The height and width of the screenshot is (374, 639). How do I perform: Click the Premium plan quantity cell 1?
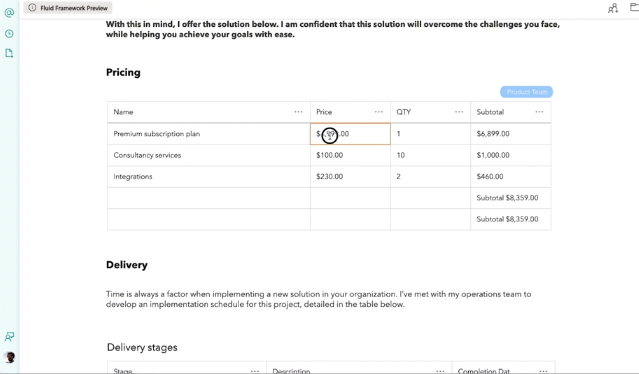pyautogui.click(x=430, y=134)
